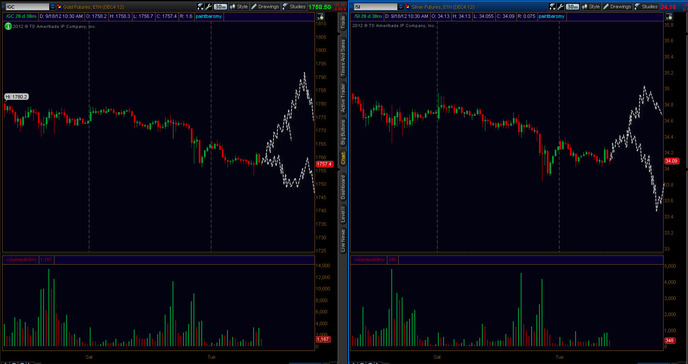Image resolution: width=688 pixels, height=364 pixels.
Task: Expand symbol dropdown arrow beside /GC field
Action: 53,7
